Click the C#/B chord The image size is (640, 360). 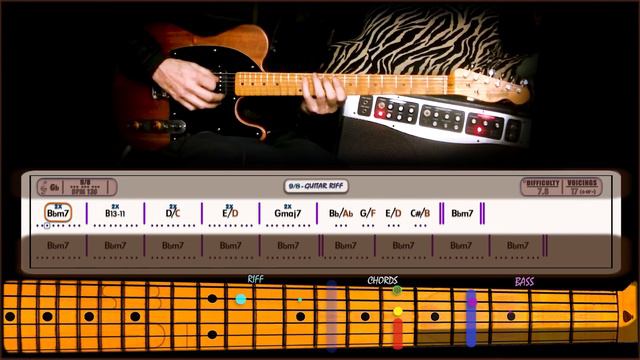pos(420,213)
